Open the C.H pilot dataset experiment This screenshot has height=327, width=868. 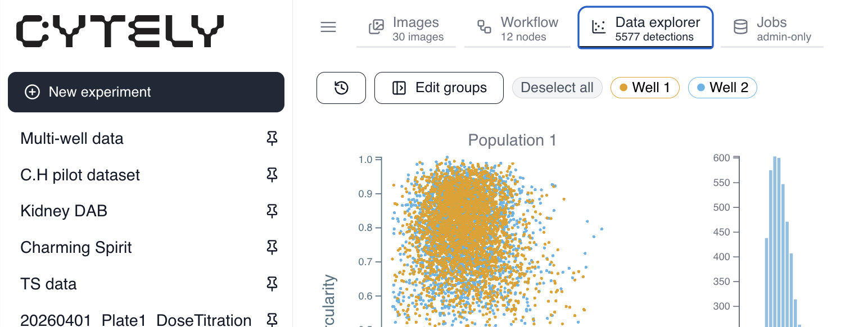click(x=80, y=175)
